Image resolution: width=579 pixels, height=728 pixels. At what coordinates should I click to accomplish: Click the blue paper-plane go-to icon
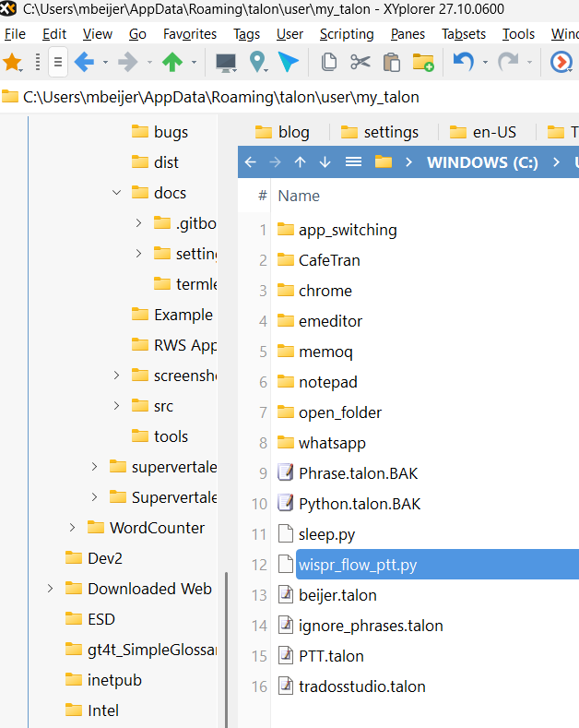288,62
